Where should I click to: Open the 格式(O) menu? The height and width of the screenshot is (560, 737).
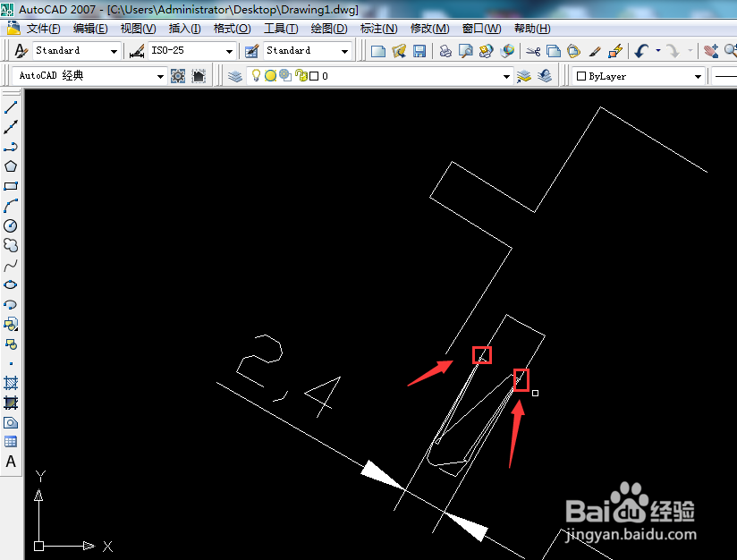233,29
